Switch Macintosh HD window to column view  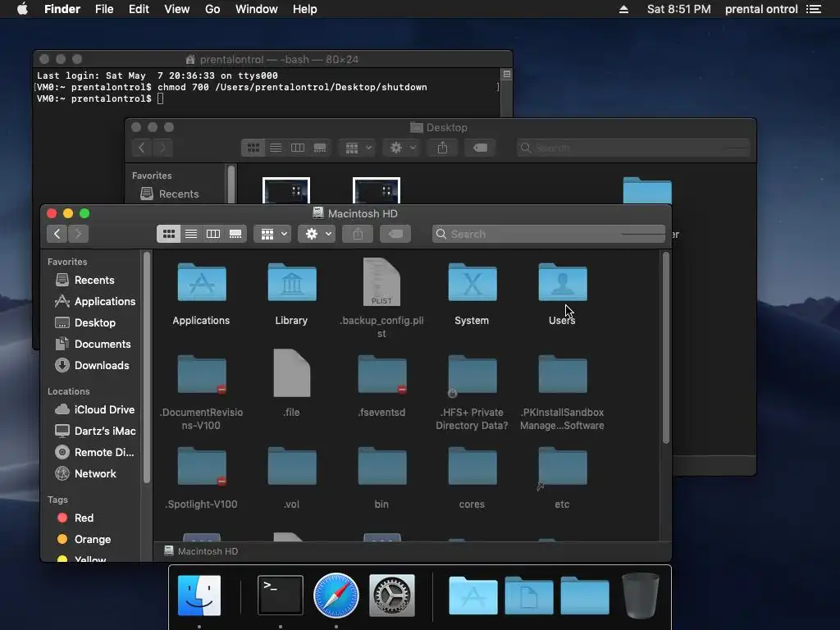click(x=213, y=234)
